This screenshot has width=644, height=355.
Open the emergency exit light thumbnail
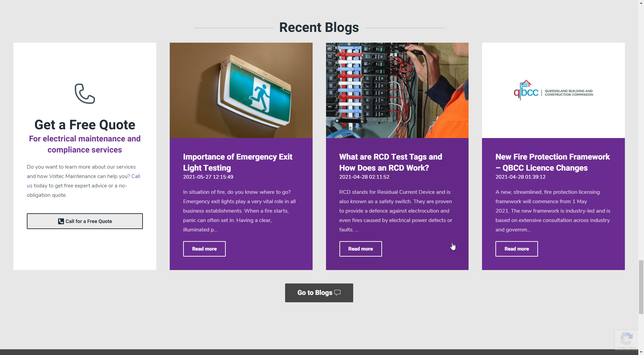tap(241, 90)
